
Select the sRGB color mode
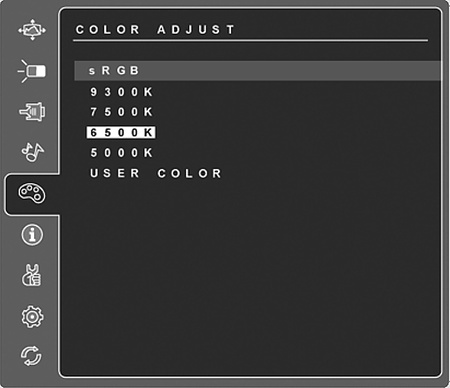(x=114, y=71)
